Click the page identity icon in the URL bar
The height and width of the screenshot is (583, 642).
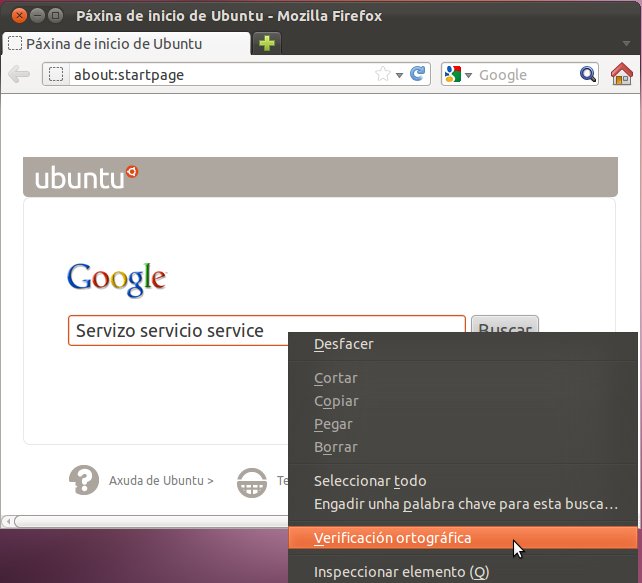[56, 75]
